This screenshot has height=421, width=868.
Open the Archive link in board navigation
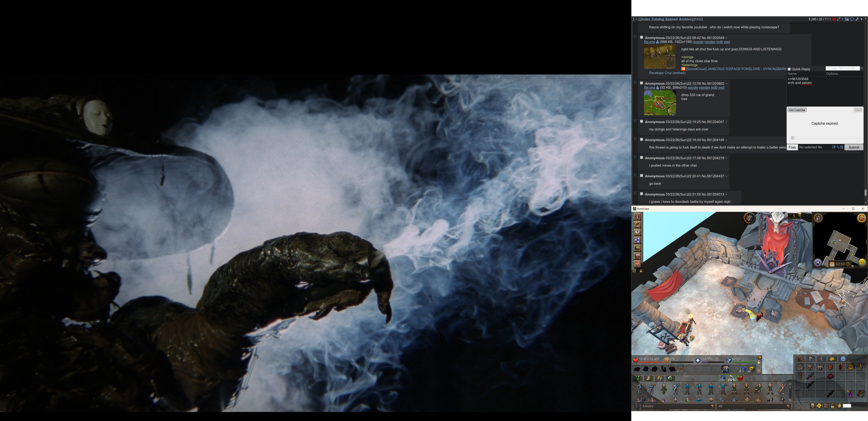pyautogui.click(x=685, y=19)
